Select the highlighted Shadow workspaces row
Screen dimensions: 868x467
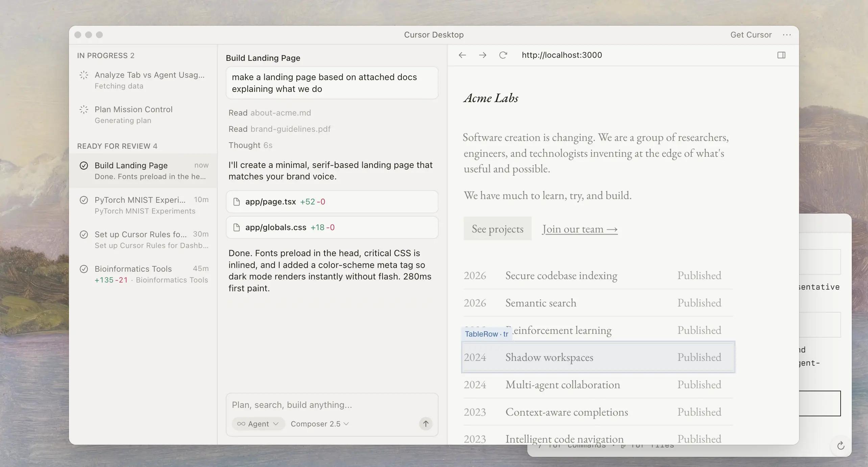click(x=598, y=357)
